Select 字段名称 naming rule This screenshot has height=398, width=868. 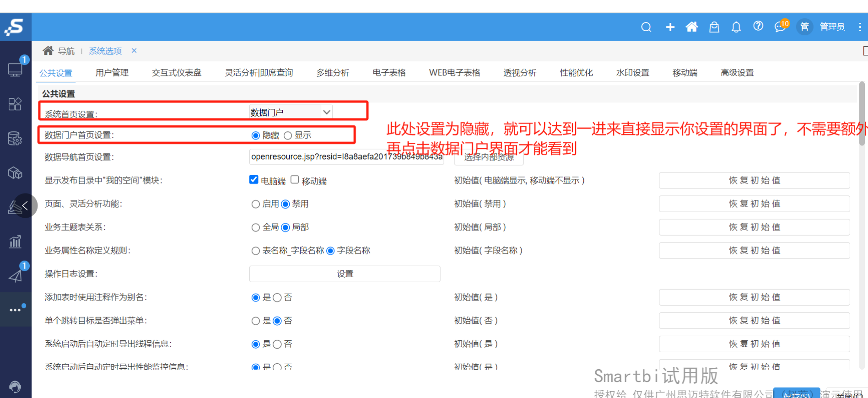[330, 251]
